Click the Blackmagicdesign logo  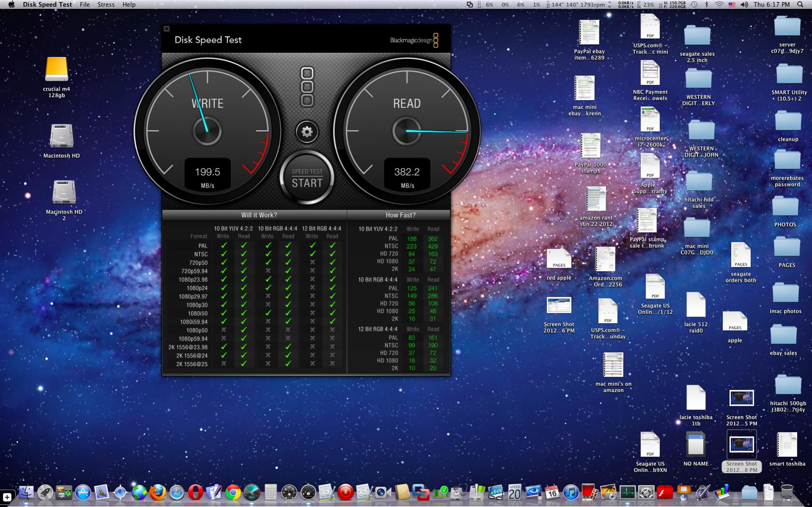click(414, 40)
